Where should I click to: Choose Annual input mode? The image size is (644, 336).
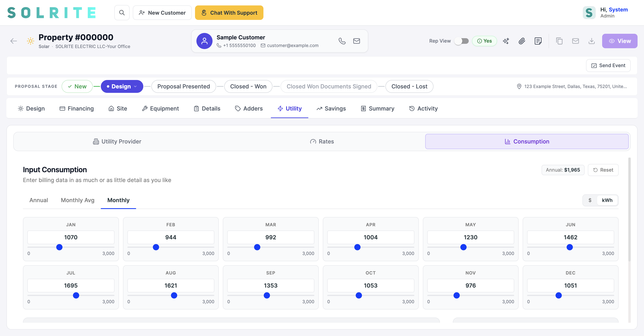pyautogui.click(x=38, y=200)
